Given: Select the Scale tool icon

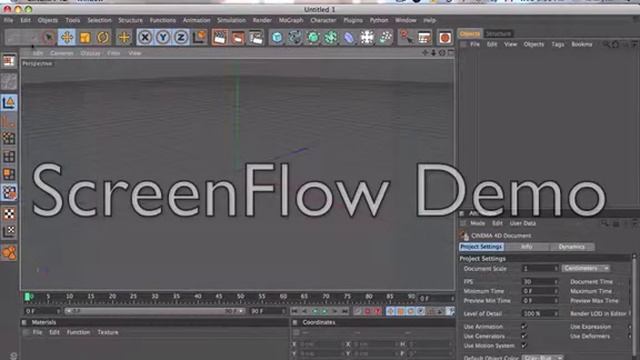Looking at the screenshot, I should coord(85,38).
